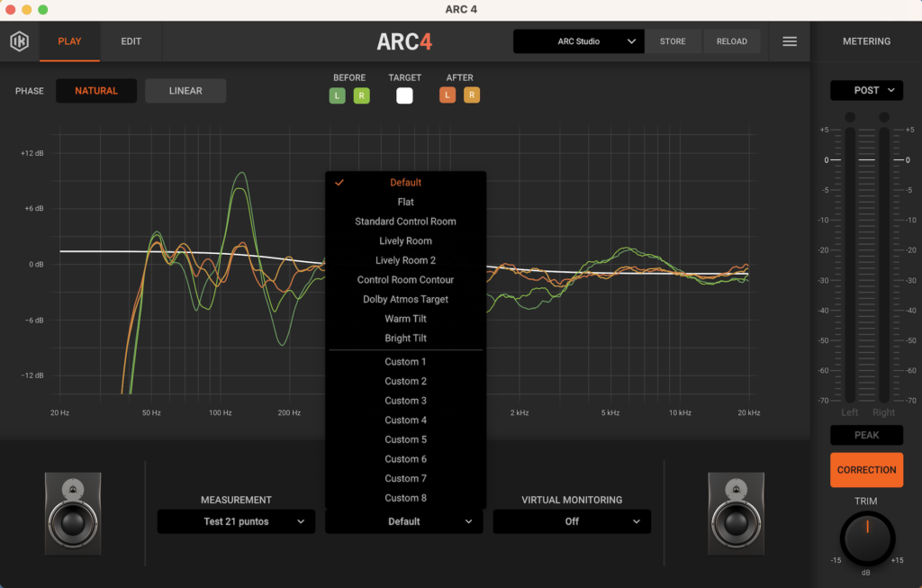This screenshot has height=588, width=922.
Task: Switch to the Edit tab
Action: click(131, 41)
